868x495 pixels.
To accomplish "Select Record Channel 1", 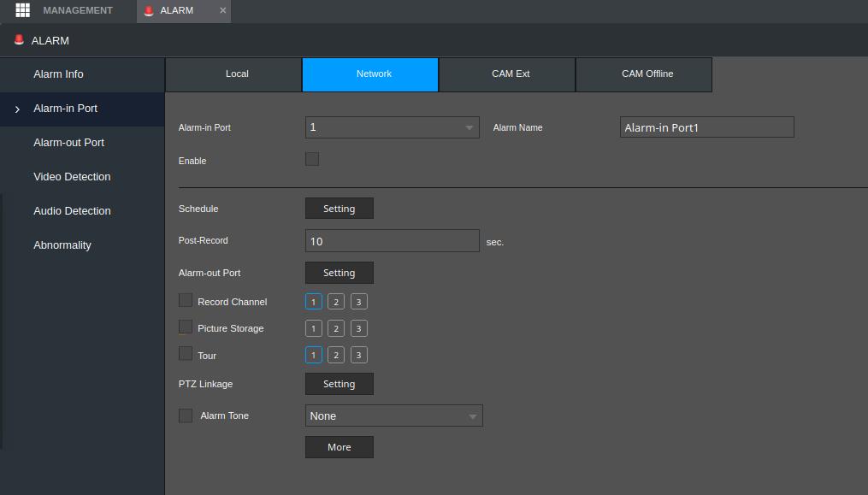I will pos(313,302).
